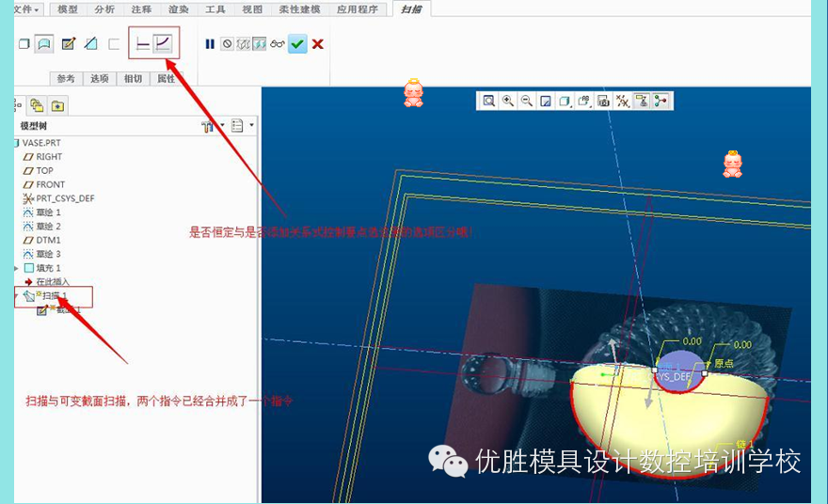Open the view manager icon

click(603, 101)
